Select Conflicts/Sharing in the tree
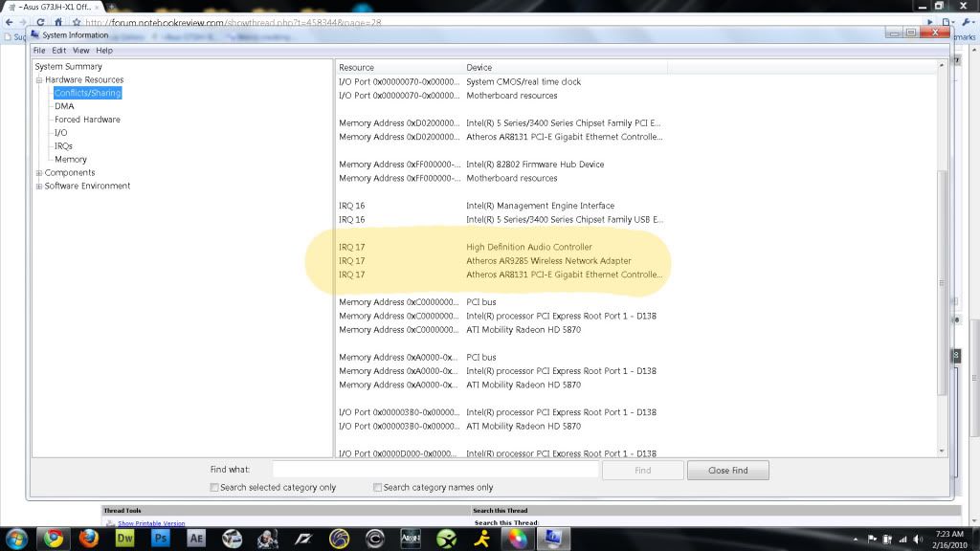 click(x=87, y=93)
